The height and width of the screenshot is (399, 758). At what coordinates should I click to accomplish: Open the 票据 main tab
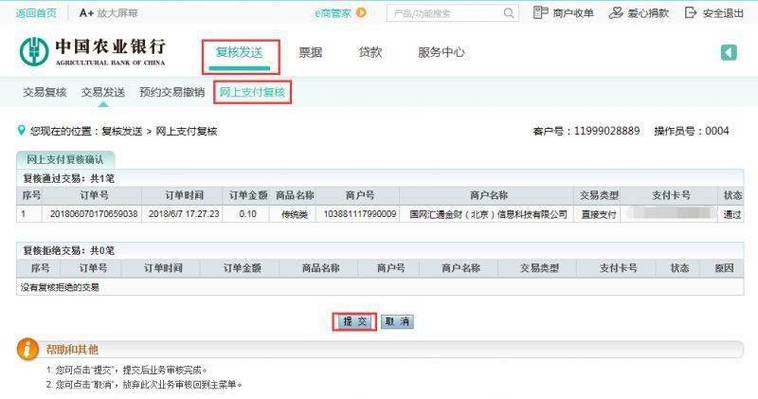(x=310, y=52)
